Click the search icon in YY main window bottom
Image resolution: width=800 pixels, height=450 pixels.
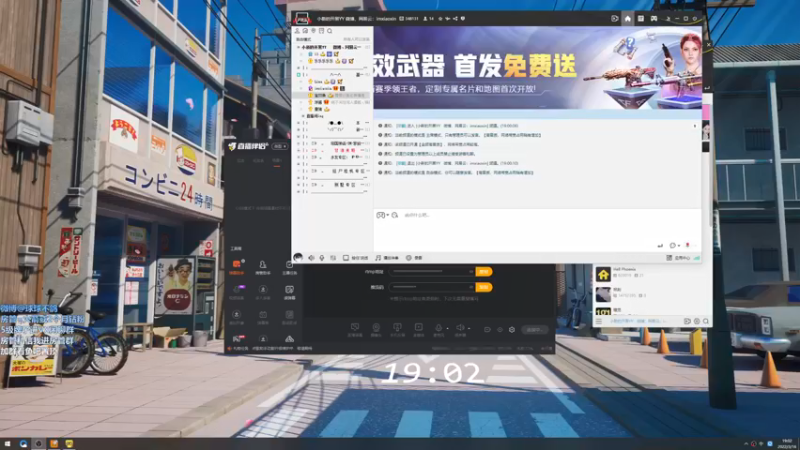(x=706, y=321)
